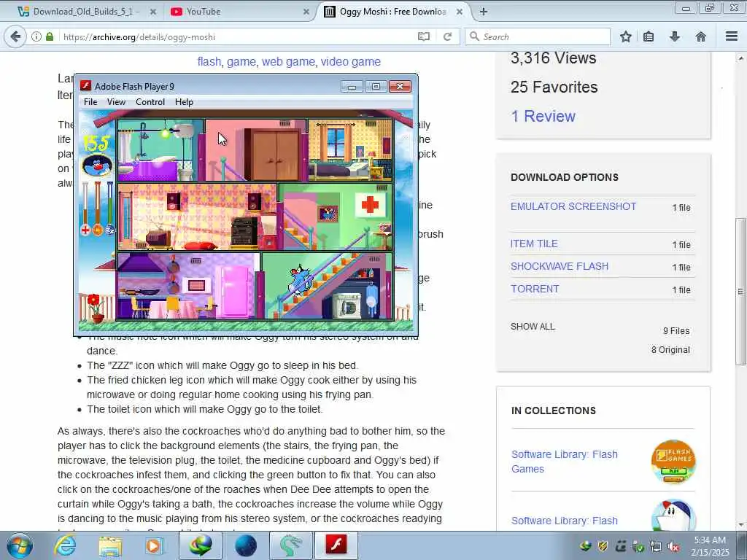Click the archive.org URL address field
Image resolution: width=747 pixels, height=560 pixels.
pos(239,36)
